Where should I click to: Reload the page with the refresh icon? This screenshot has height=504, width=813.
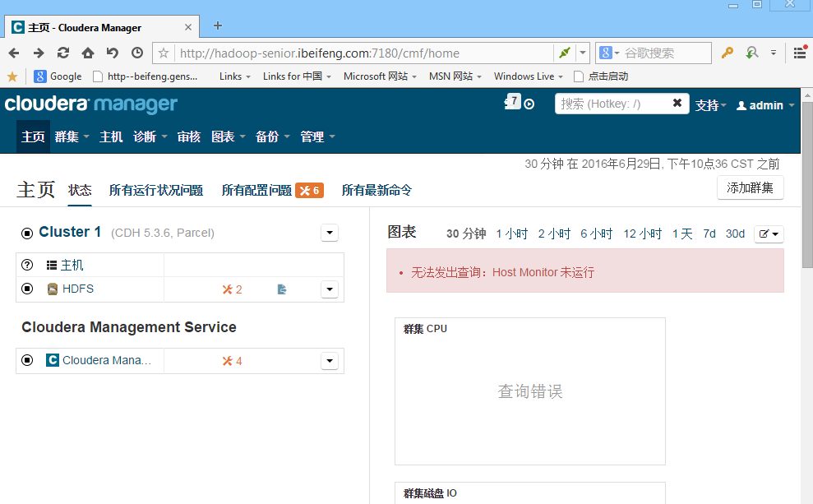[x=63, y=53]
